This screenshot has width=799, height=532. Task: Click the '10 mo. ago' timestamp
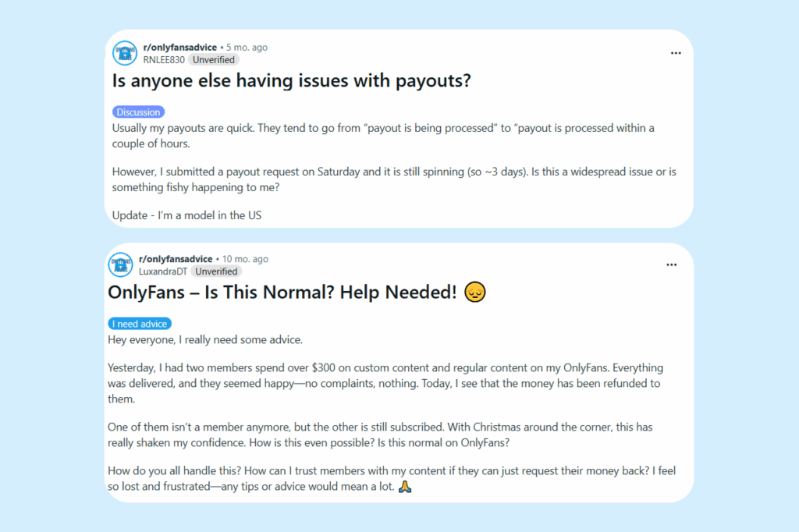point(245,259)
